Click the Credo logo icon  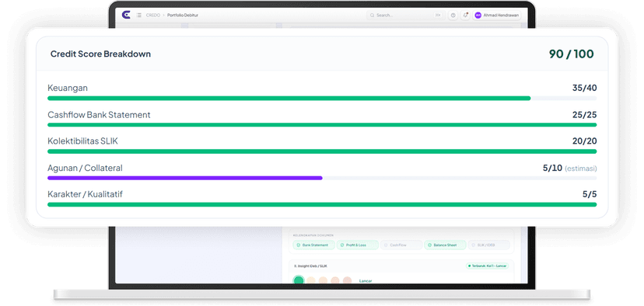point(126,15)
